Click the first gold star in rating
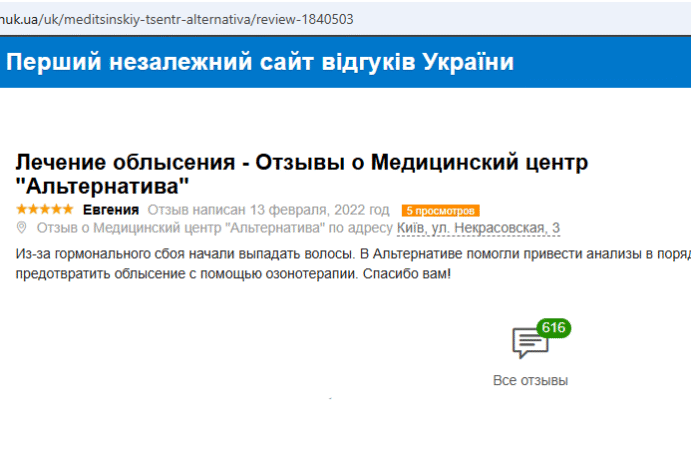The width and height of the screenshot is (691, 460). coord(21,210)
